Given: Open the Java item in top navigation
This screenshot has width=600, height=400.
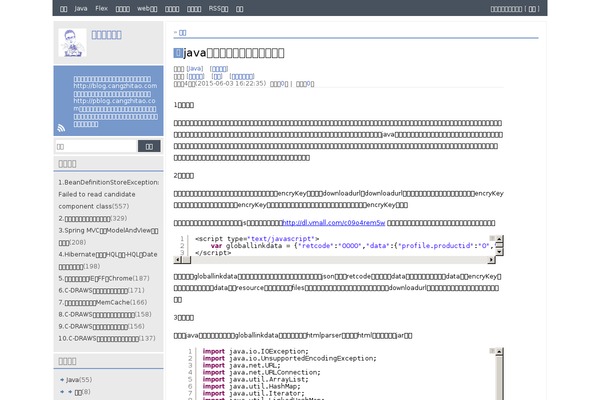Looking at the screenshot, I should [81, 8].
